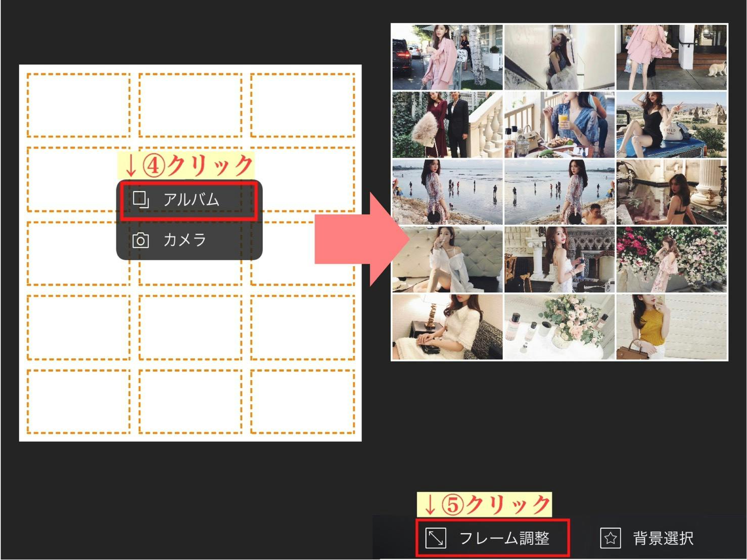
Task: Select the photo of woman drinking orange juice
Action: pyautogui.click(x=559, y=125)
